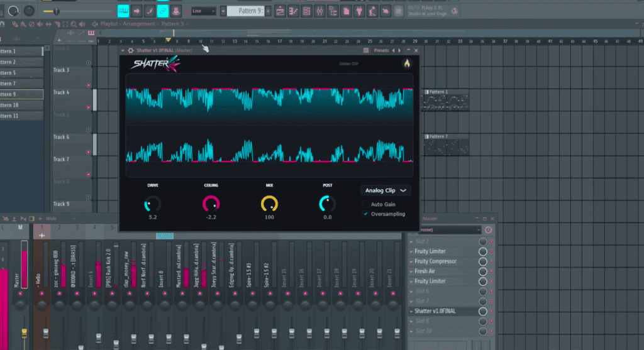
Task: Turn the Shatter DRIVE knob
Action: click(x=152, y=204)
